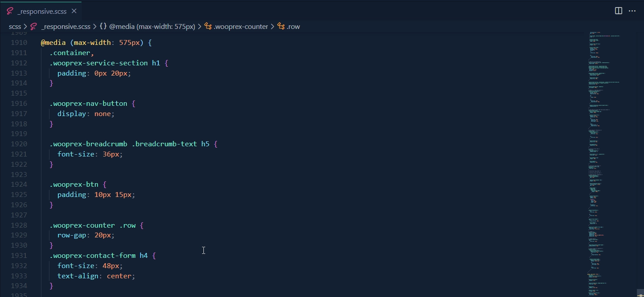644x297 pixels.
Task: Click line number 1910 in the gutter
Action: pos(19,43)
